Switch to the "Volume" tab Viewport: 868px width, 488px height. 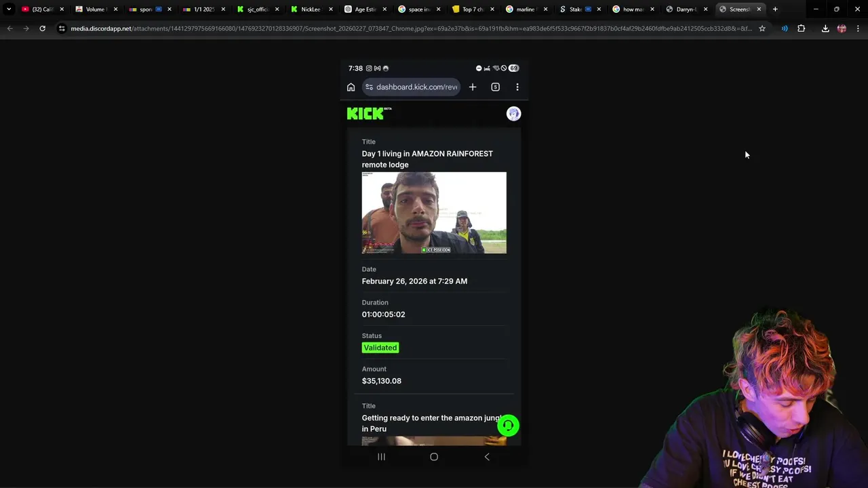[96, 9]
